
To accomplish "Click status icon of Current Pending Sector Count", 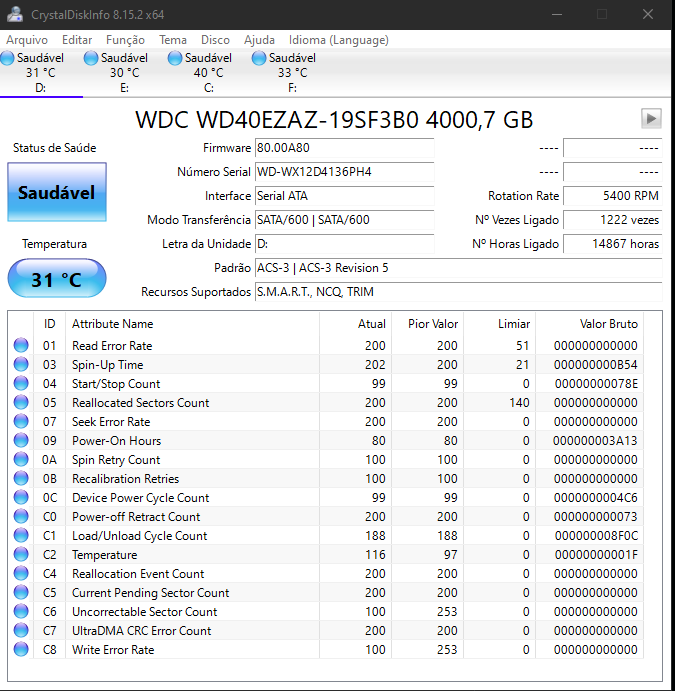I will (21, 592).
